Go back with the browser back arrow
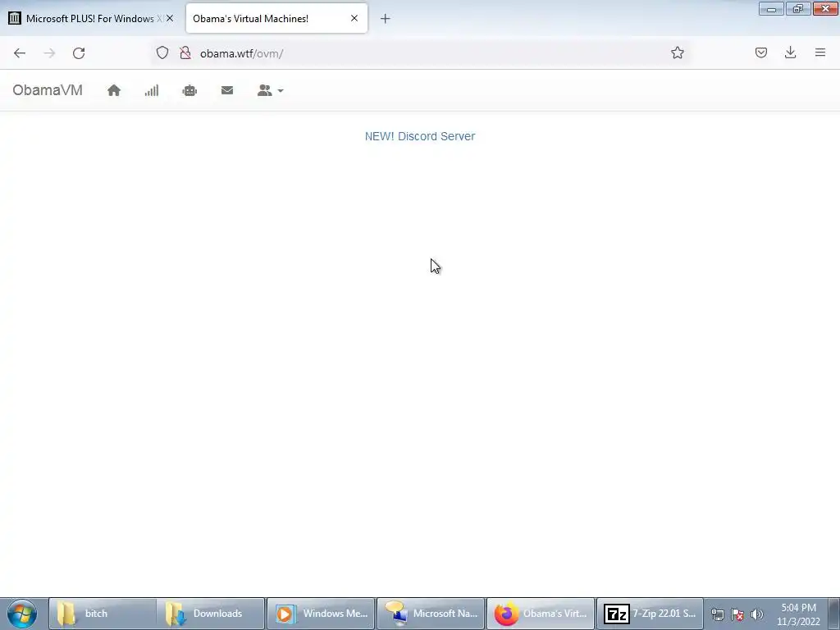Viewport: 840px width, 630px height. (20, 53)
